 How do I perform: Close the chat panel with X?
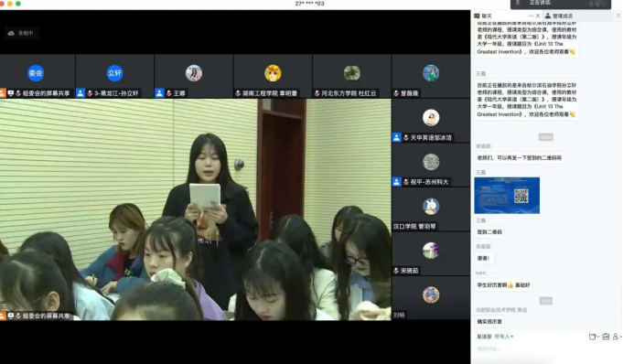click(538, 16)
